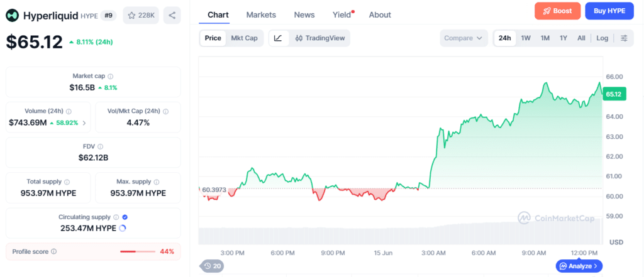Select the 24h time range

505,38
